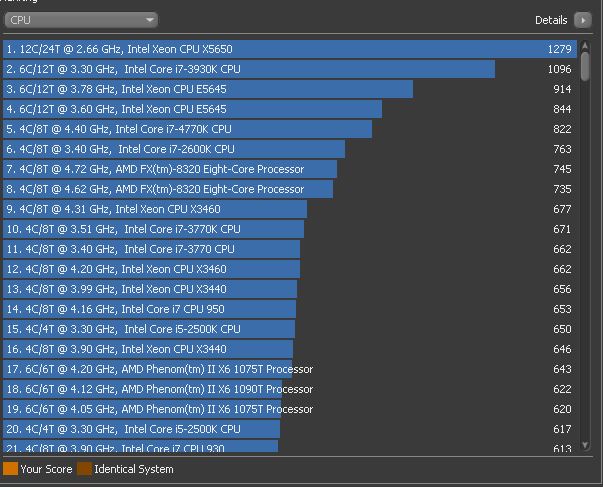The height and width of the screenshot is (487, 603).
Task: Select the 3.78 GHz Xeon E5645 row
Action: (290, 89)
